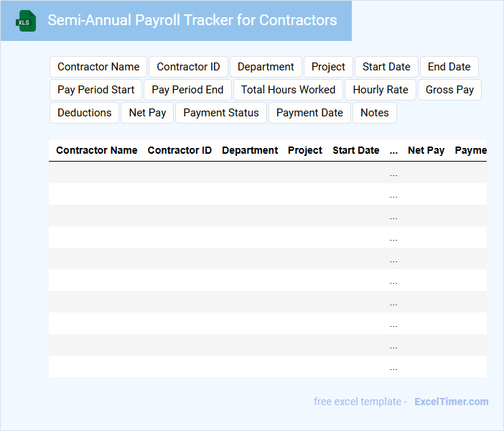Click the ellipsis in the last table row
Viewport: 504px width, 431px height.
[393, 367]
